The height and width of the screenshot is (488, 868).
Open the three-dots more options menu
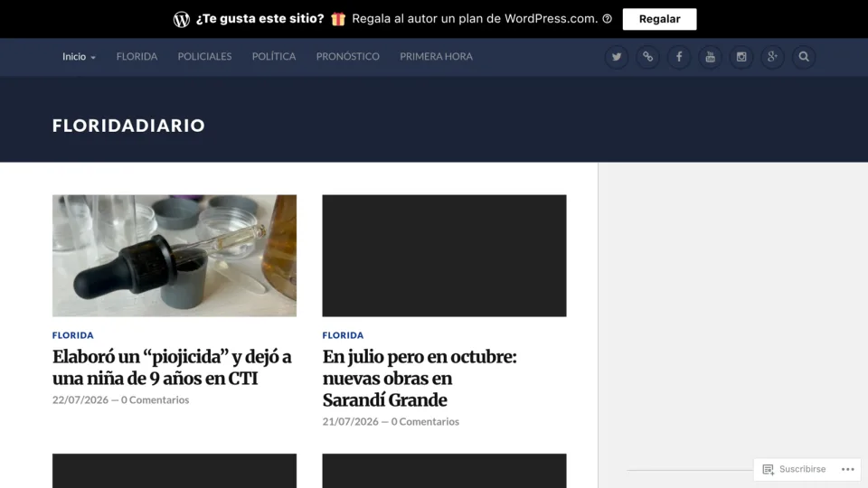tap(848, 469)
